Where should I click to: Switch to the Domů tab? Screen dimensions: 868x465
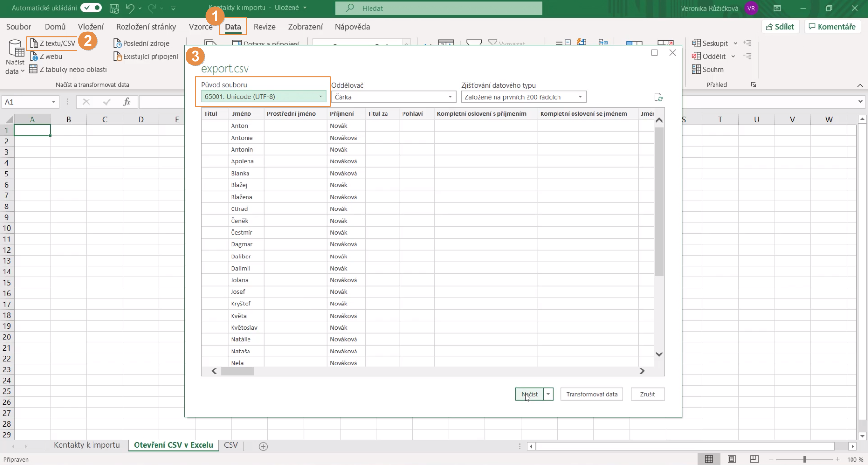click(x=55, y=27)
